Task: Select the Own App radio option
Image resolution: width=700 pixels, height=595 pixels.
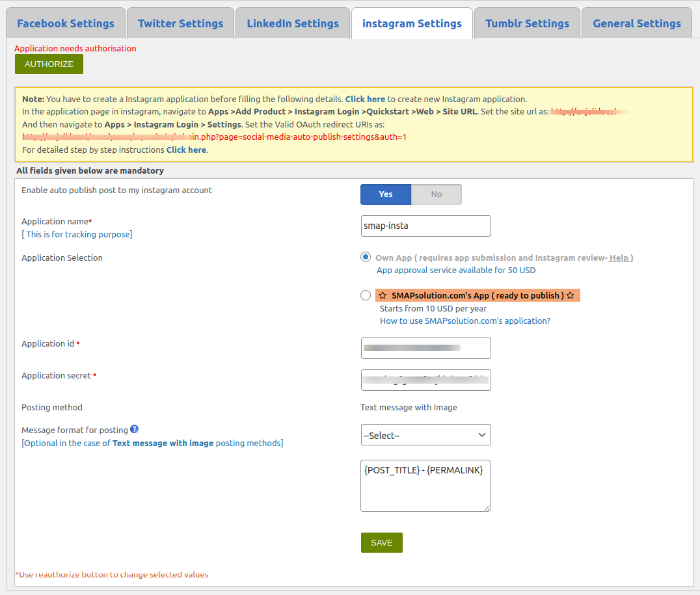Action: click(365, 257)
